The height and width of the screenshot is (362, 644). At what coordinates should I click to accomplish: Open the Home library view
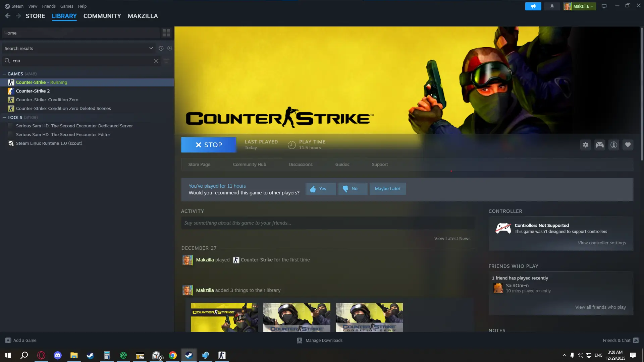[x=80, y=33]
